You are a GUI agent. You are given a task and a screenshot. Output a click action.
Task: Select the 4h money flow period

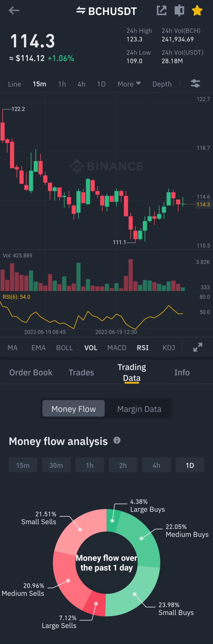[157, 465]
